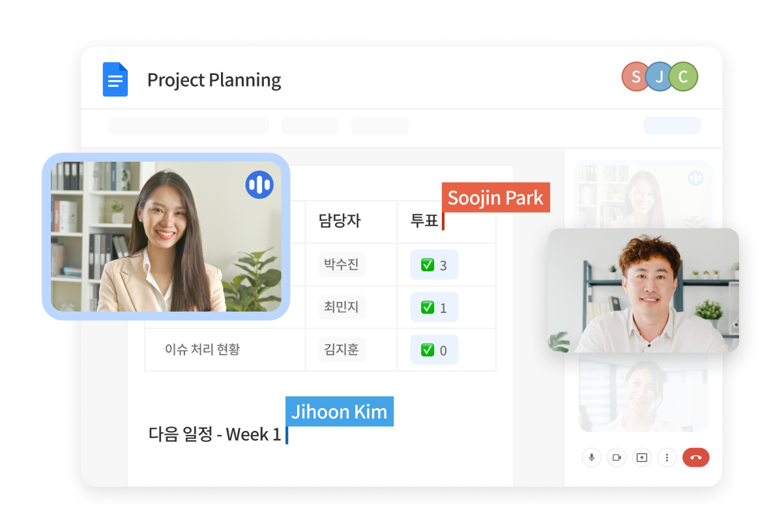Click the 다음 일정 - Week 1 heading
The image size is (773, 532).
click(214, 434)
